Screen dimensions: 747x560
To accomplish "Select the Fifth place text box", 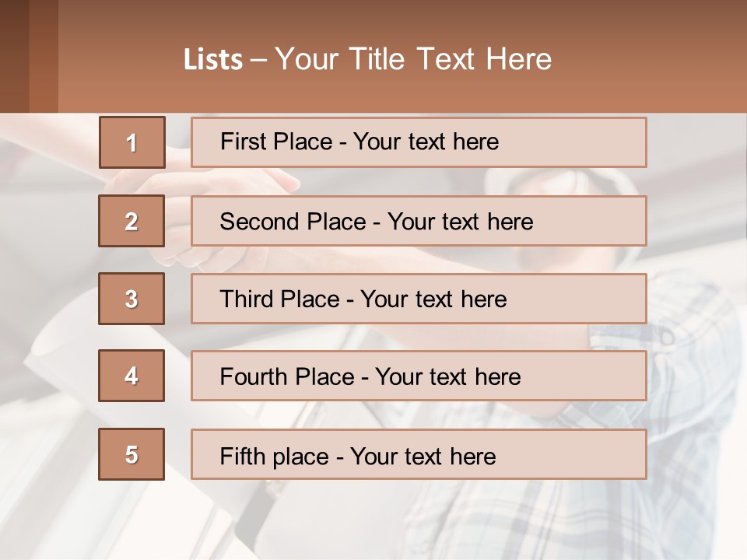I will pos(419,454).
